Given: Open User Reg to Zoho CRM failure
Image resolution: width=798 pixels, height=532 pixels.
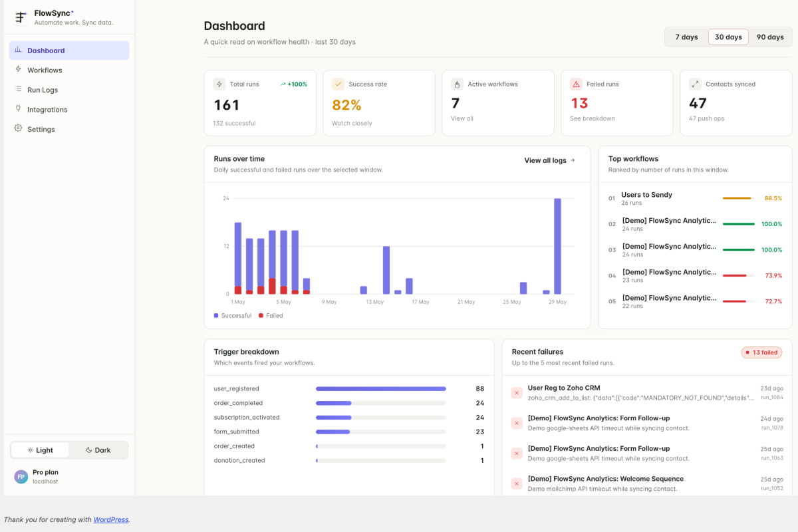Looking at the screenshot, I should (646, 393).
